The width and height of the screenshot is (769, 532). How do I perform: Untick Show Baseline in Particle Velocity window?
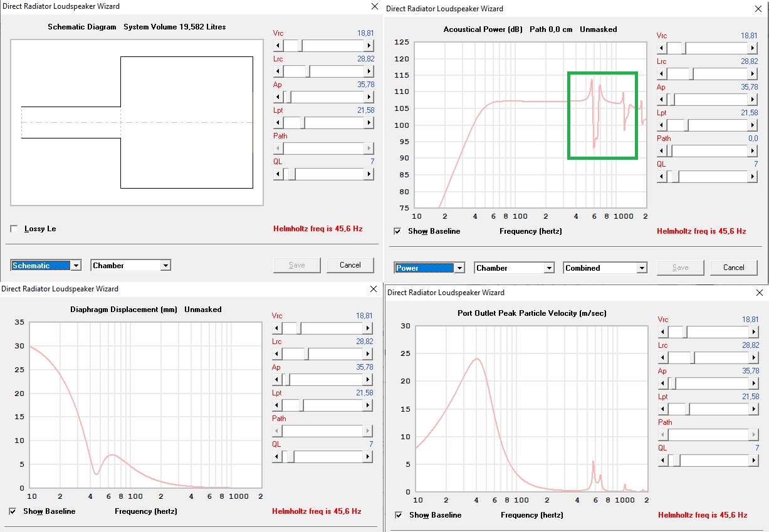point(399,515)
